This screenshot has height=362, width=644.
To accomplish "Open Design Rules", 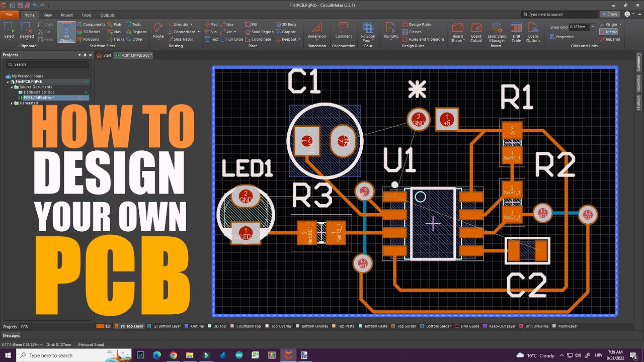I will point(417,24).
